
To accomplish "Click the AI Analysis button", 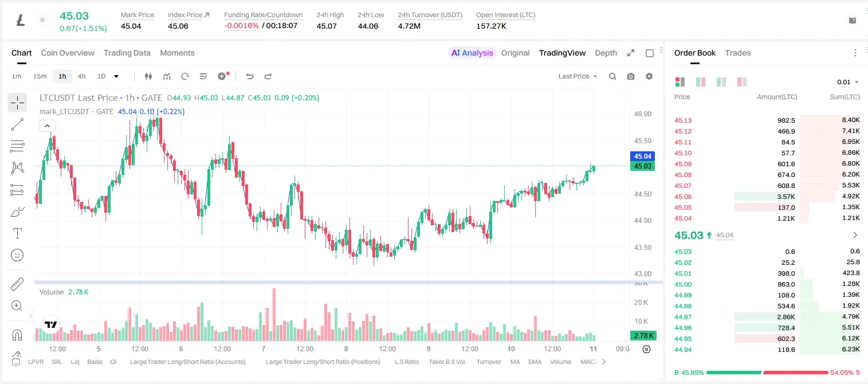I will (472, 53).
